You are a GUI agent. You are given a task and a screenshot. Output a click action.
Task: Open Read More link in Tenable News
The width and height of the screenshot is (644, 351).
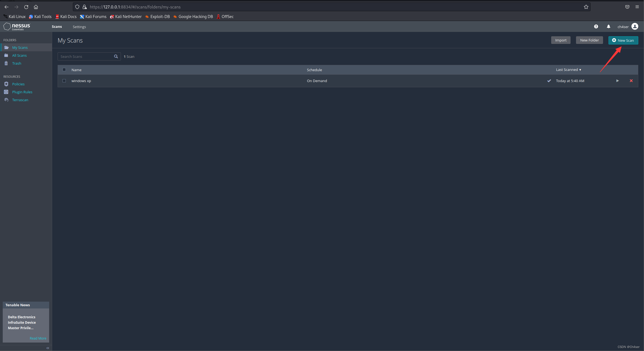[x=38, y=338]
